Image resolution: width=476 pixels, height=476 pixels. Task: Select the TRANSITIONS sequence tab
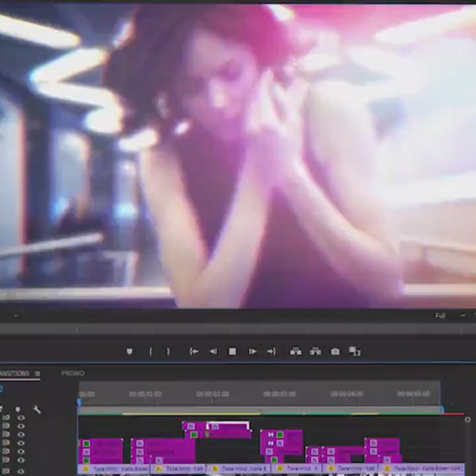point(15,373)
